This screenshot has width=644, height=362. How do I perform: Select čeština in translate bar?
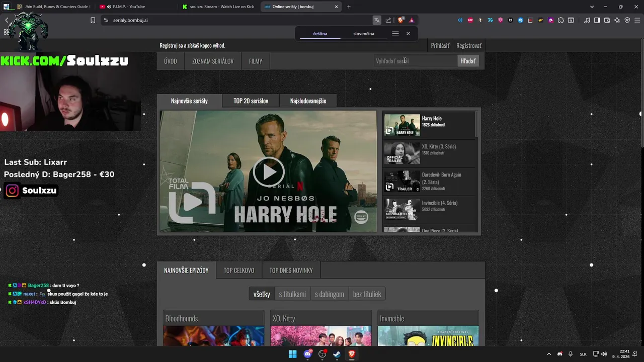[320, 34]
